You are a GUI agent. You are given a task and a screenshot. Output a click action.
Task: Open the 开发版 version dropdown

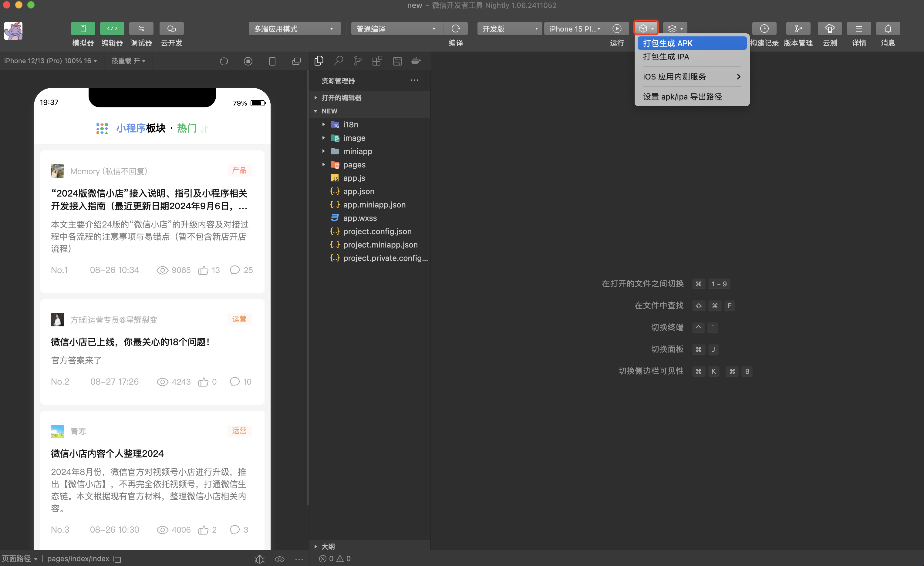[x=510, y=29]
